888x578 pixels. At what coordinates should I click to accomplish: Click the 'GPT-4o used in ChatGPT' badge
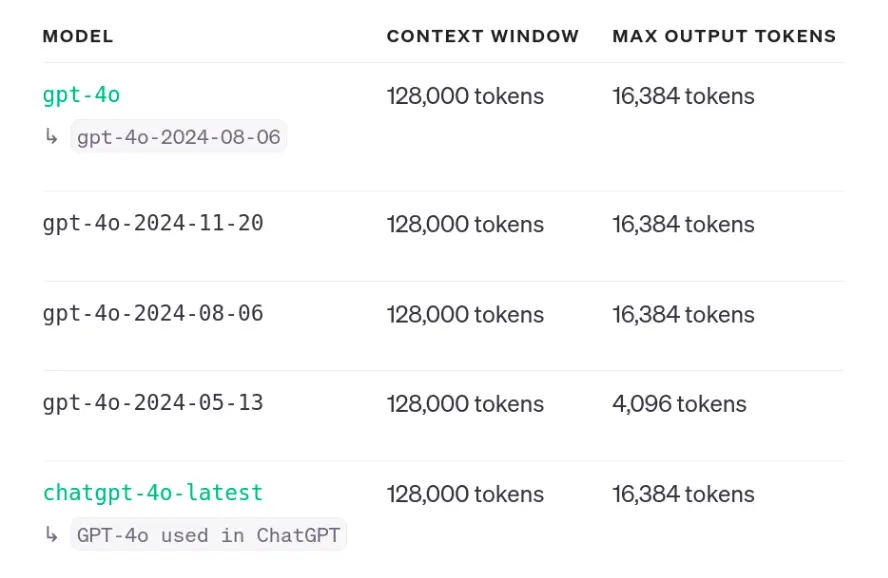(208, 535)
